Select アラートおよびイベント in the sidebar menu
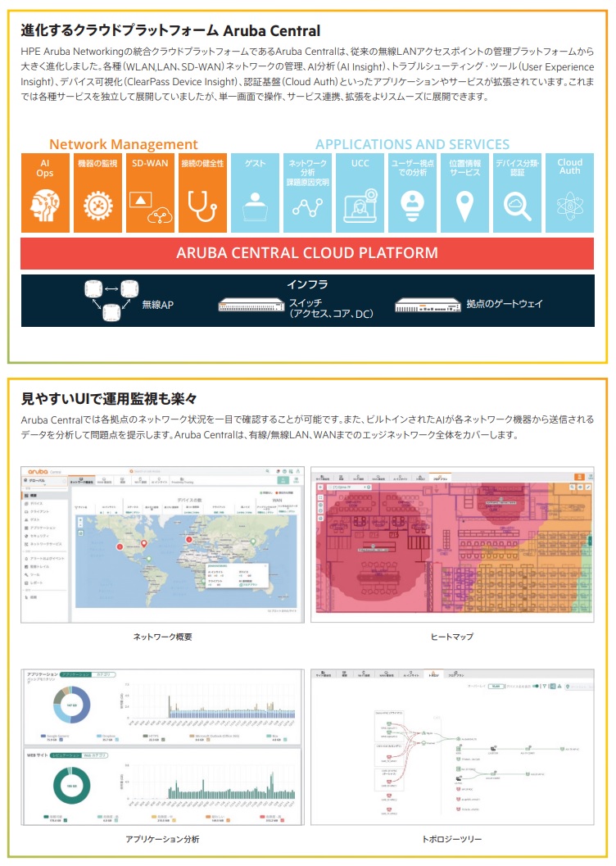This screenshot has height=866, width=616. [x=45, y=559]
